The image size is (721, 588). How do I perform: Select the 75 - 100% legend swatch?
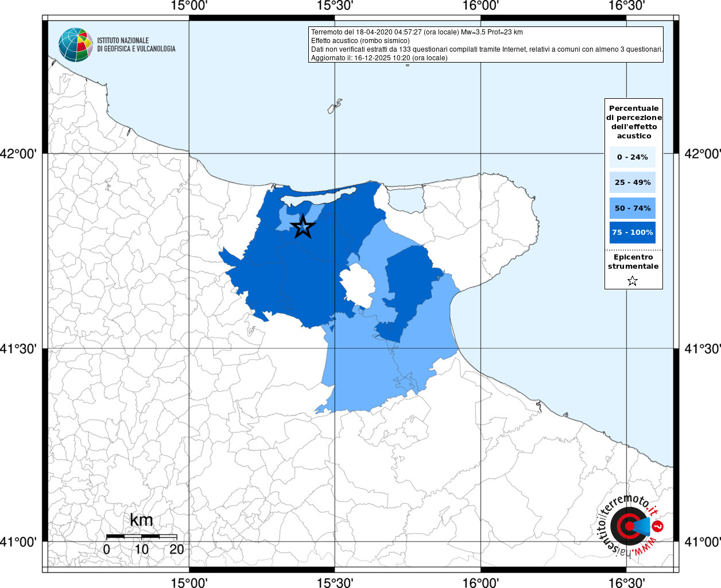[633, 233]
